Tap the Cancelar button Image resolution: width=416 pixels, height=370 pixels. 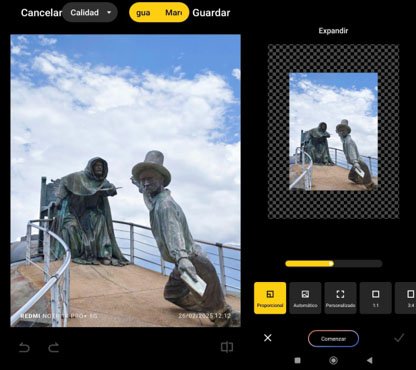tap(41, 13)
